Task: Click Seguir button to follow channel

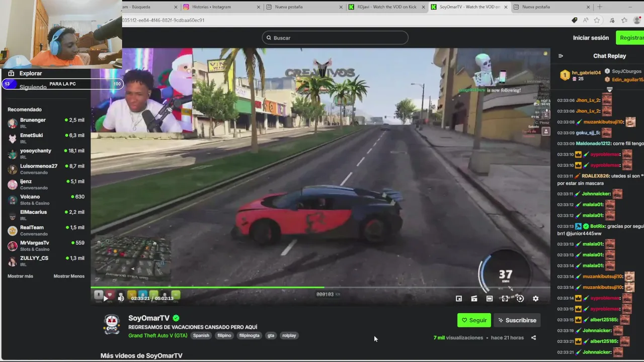Action: pyautogui.click(x=474, y=320)
